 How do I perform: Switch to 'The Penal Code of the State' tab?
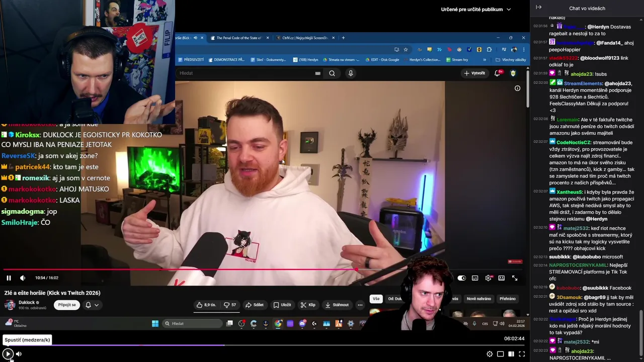point(238,38)
